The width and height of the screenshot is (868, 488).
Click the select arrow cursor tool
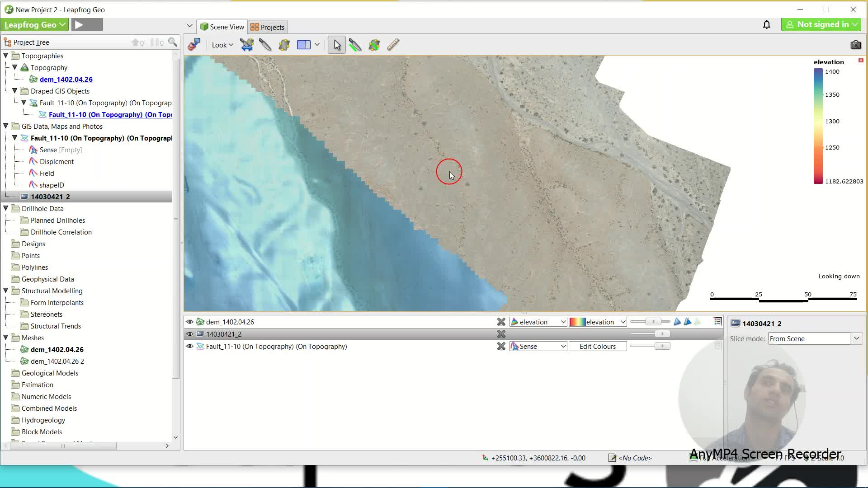pyautogui.click(x=337, y=45)
